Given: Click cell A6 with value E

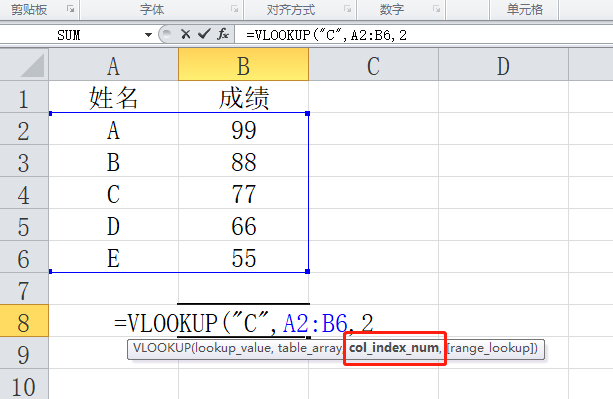Looking at the screenshot, I should pos(113,257).
